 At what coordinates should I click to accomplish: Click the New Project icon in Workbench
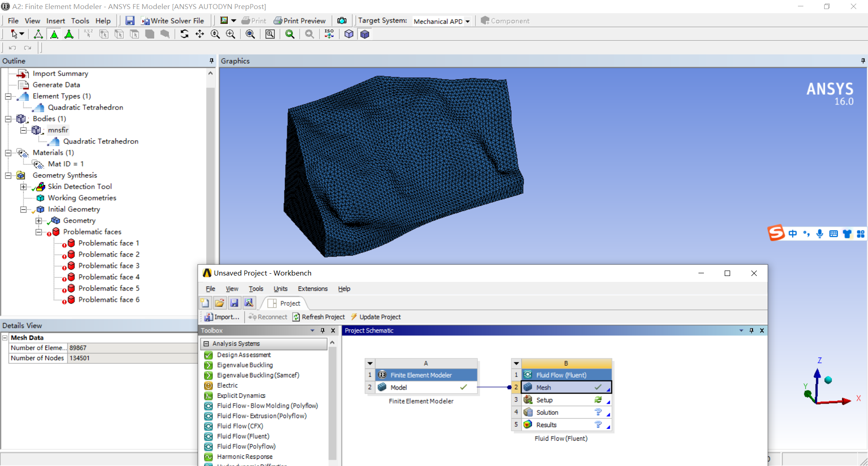(x=205, y=303)
